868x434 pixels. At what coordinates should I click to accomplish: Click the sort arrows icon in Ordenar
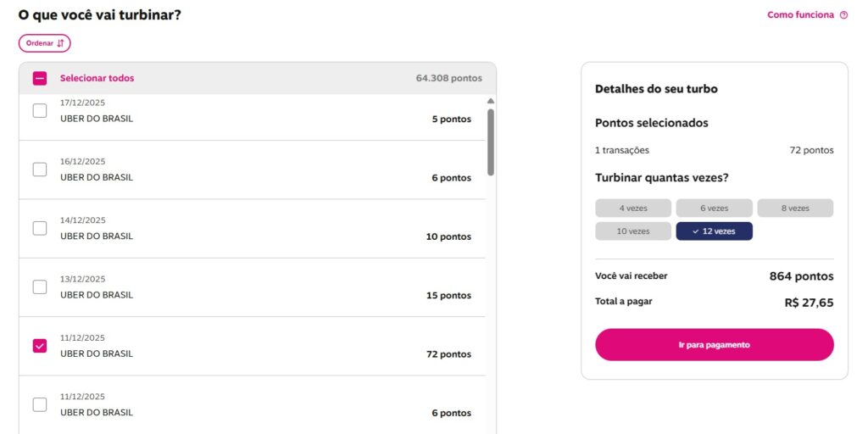pos(60,43)
